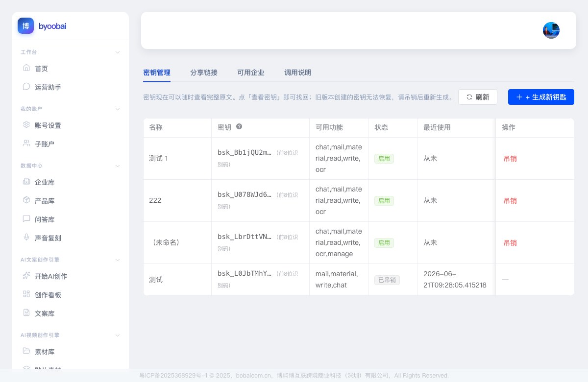This screenshot has width=588, height=382.
Task: Collapse the 我的账户 sidebar section
Action: pos(118,109)
